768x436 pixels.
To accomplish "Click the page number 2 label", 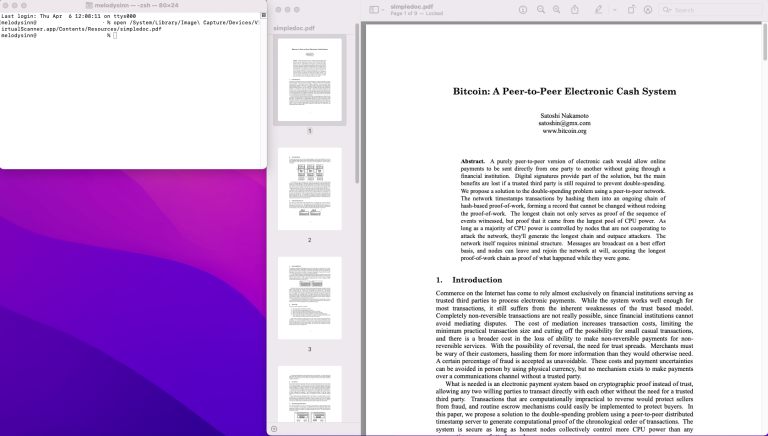I will (x=310, y=240).
